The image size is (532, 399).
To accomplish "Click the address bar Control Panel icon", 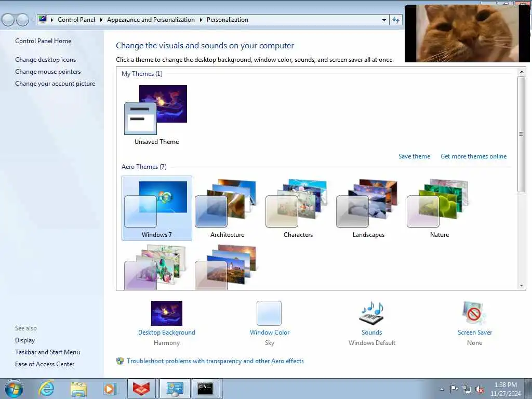I will tap(43, 20).
